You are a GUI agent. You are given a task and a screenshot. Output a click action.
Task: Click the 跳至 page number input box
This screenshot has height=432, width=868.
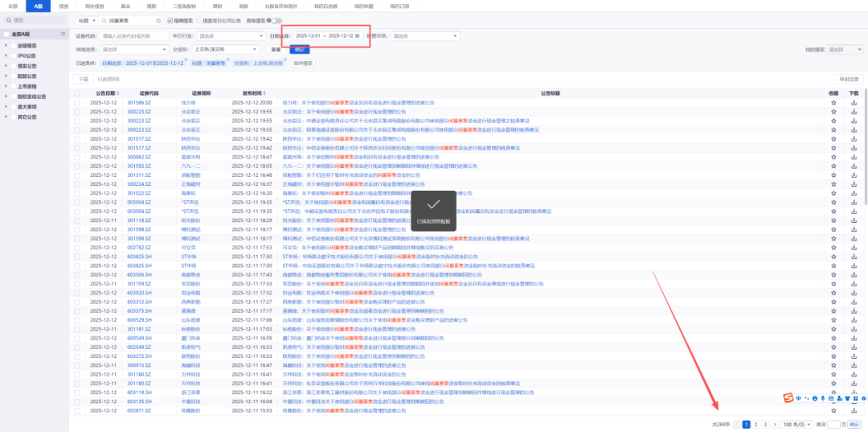[x=834, y=424]
